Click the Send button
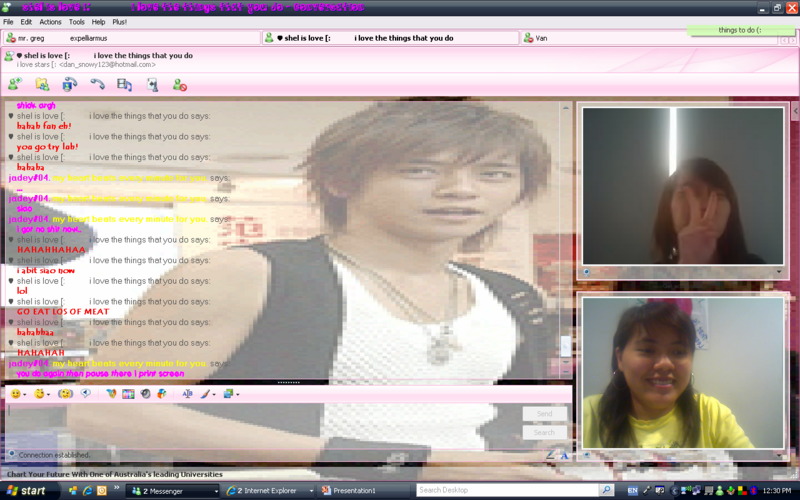The image size is (800, 500). (544, 413)
